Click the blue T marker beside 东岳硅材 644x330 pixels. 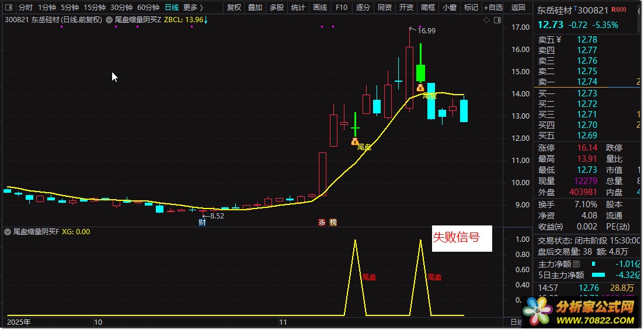(576, 8)
